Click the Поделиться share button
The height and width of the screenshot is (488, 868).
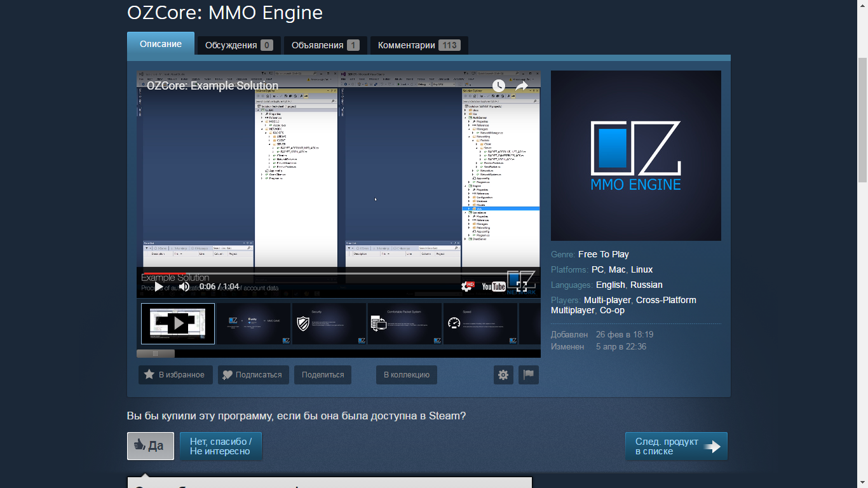323,375
